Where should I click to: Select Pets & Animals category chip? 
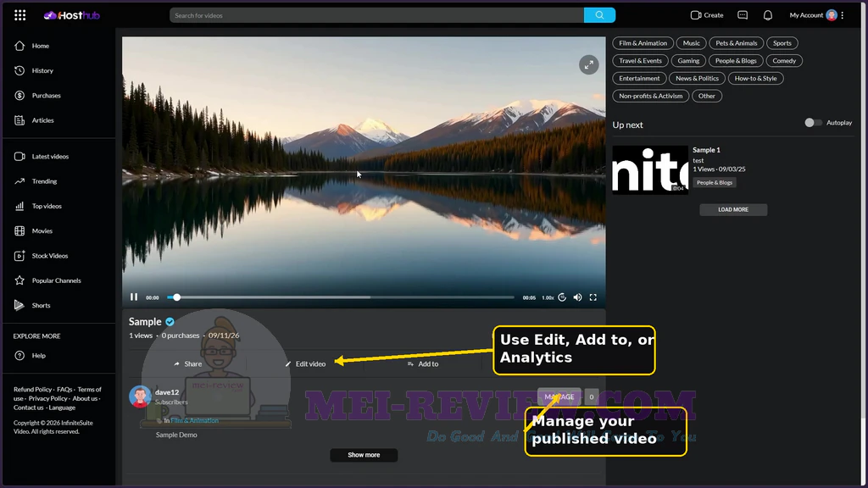click(x=737, y=43)
